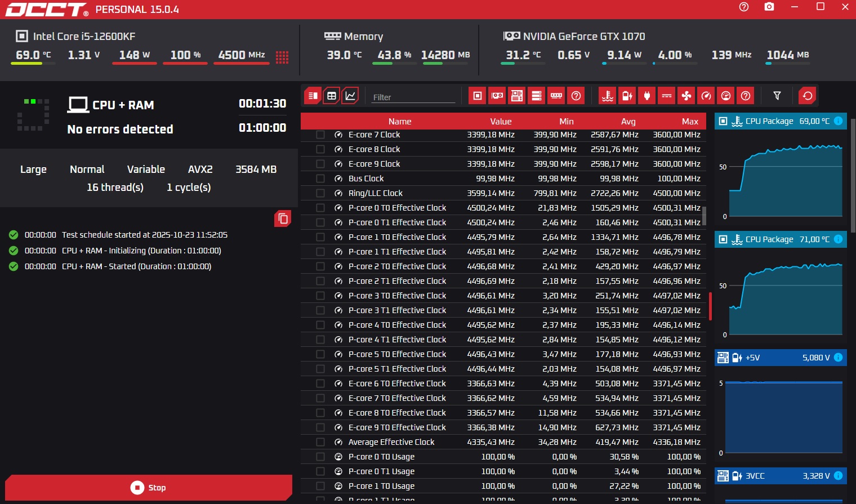Screen dimensions: 856x504
Task: Tick the checkbox for E-core 7 Clock
Action: point(320,135)
